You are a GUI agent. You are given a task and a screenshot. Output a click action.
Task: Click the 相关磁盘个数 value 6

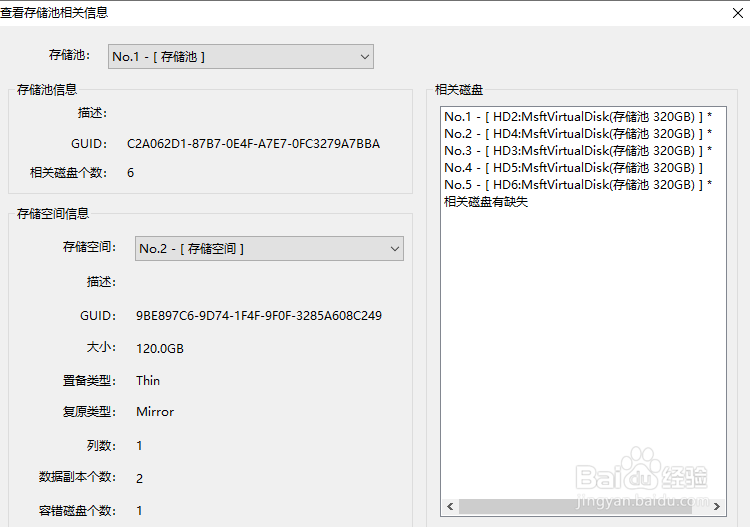131,173
